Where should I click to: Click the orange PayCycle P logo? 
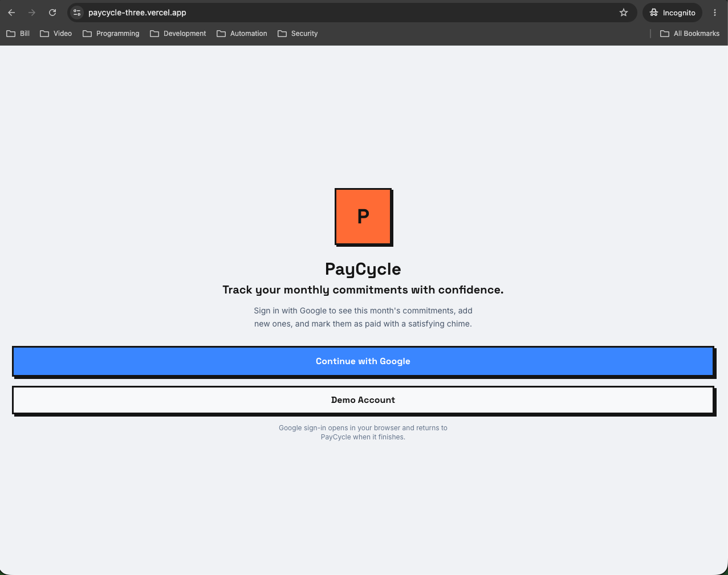[x=364, y=217]
